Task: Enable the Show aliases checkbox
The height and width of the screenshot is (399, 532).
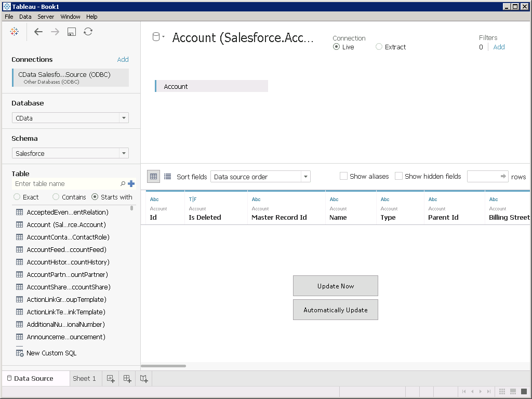Action: (343, 176)
